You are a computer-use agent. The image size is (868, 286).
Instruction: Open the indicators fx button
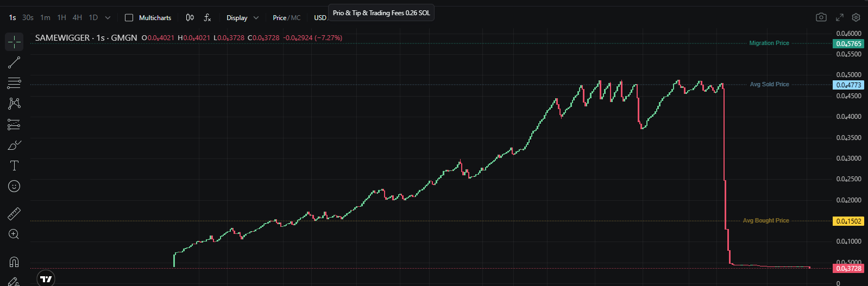coord(207,18)
